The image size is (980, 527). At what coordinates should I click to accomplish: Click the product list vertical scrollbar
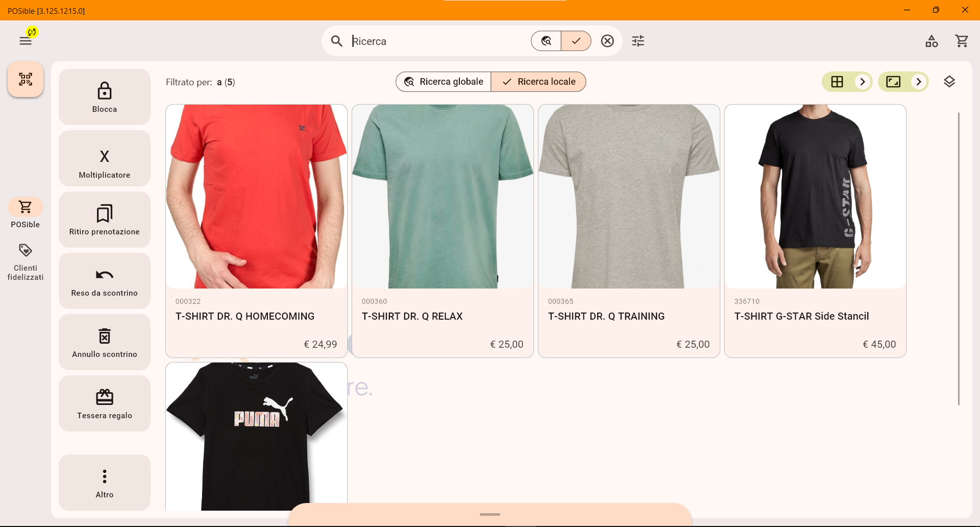(x=959, y=259)
